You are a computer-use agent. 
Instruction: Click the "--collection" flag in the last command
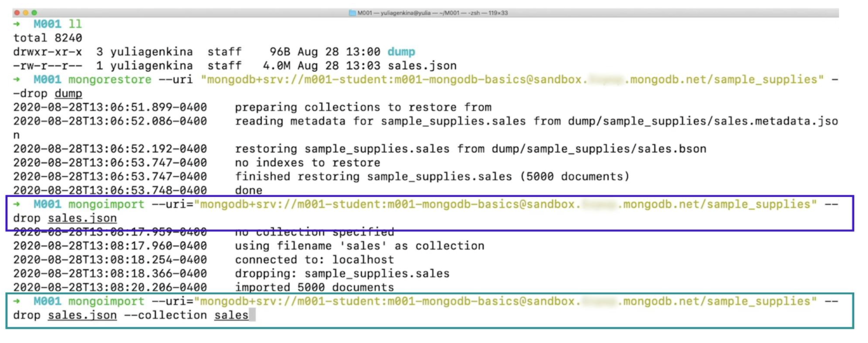[165, 315]
